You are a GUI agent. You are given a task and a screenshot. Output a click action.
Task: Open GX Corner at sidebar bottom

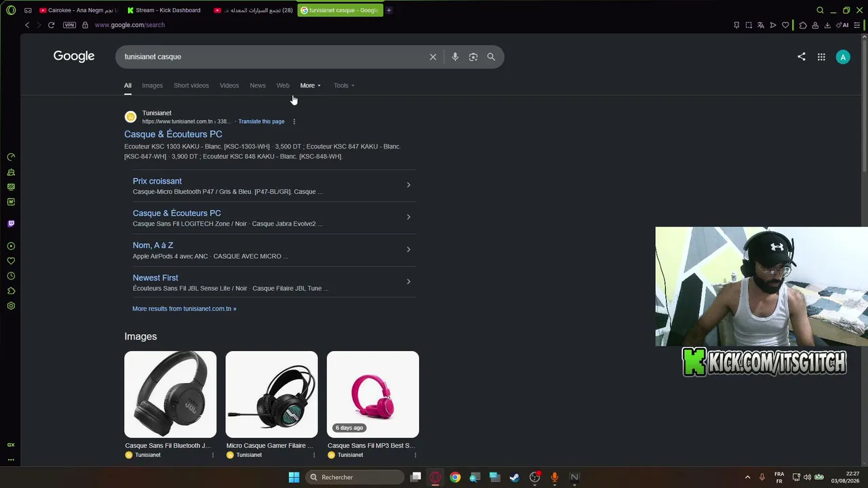click(x=11, y=445)
